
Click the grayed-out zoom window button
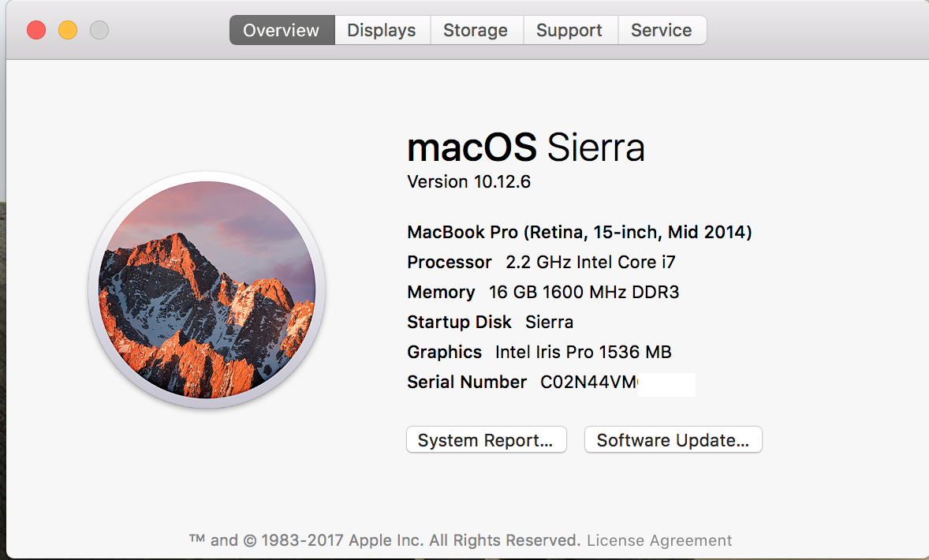tap(99, 31)
